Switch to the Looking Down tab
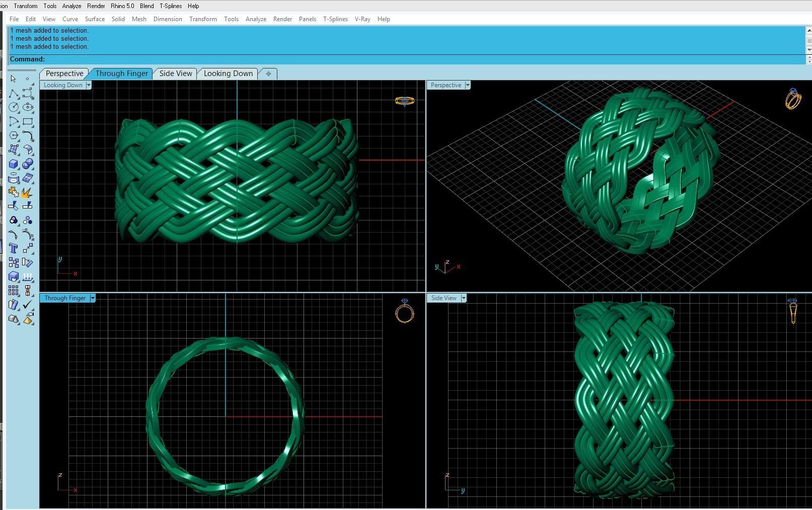This screenshot has width=812, height=510. tap(228, 74)
